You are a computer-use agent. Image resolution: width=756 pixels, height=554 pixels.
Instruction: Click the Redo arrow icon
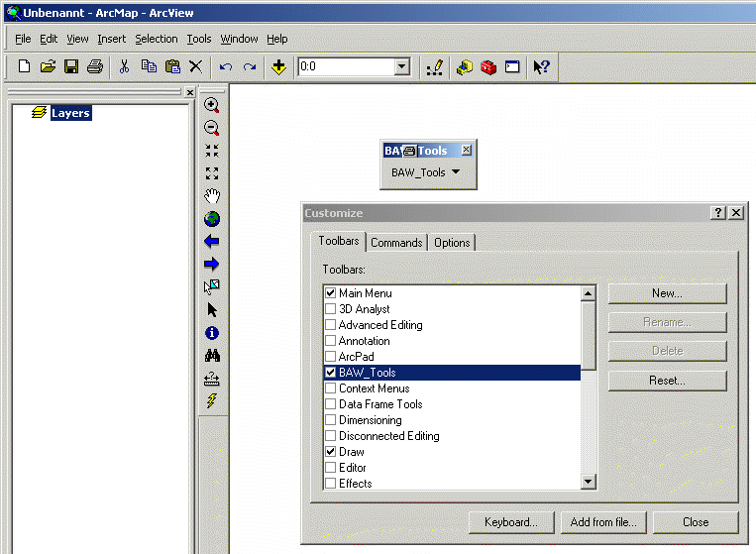[250, 67]
